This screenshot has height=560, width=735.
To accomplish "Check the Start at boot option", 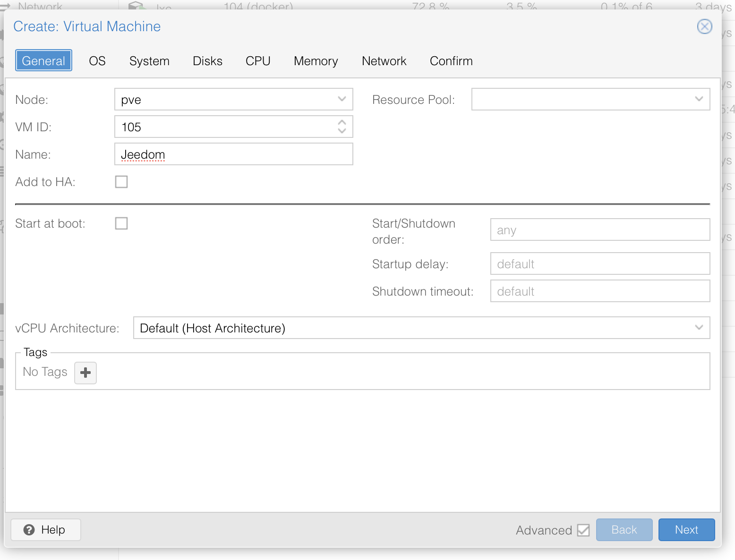I will tap(121, 223).
